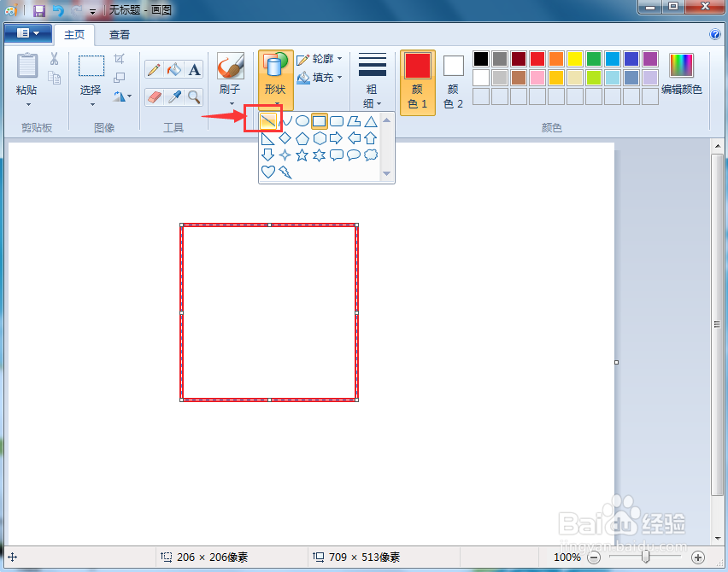Screen dimensions: 728x572
Task: Open 编辑颜色 edit colors
Action: 682,74
